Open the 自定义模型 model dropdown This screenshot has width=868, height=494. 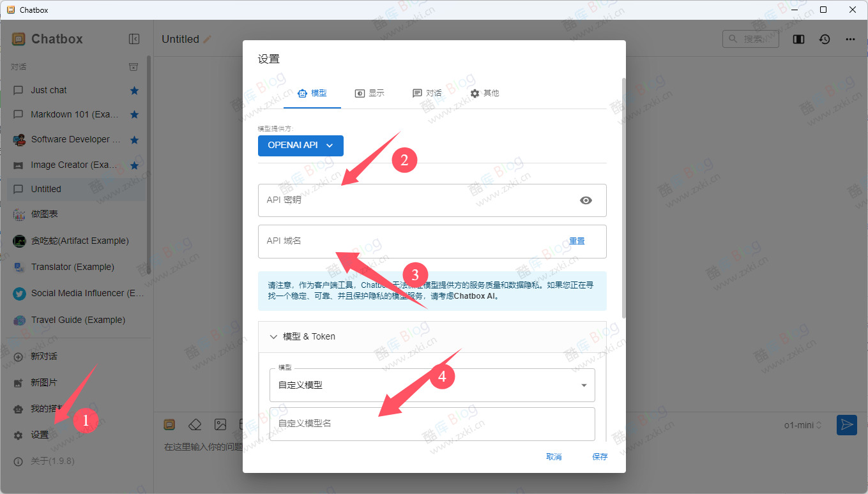point(582,385)
